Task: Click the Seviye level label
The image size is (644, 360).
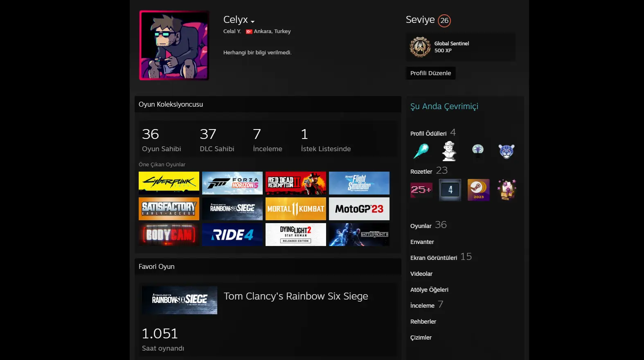Action: (x=420, y=20)
